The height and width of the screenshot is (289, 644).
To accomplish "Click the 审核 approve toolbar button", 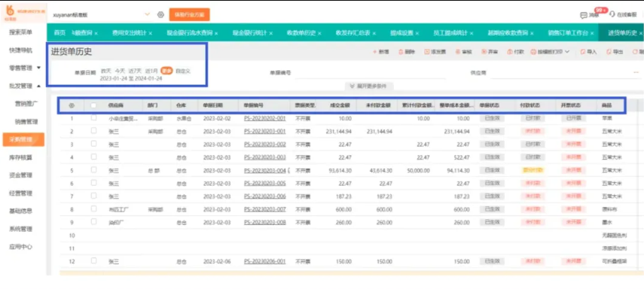I will [x=463, y=52].
